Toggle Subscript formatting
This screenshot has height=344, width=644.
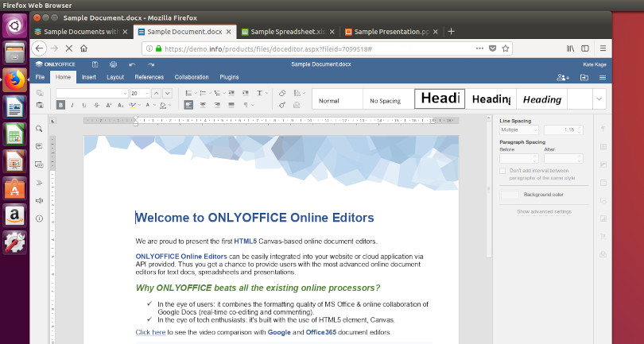point(121,105)
